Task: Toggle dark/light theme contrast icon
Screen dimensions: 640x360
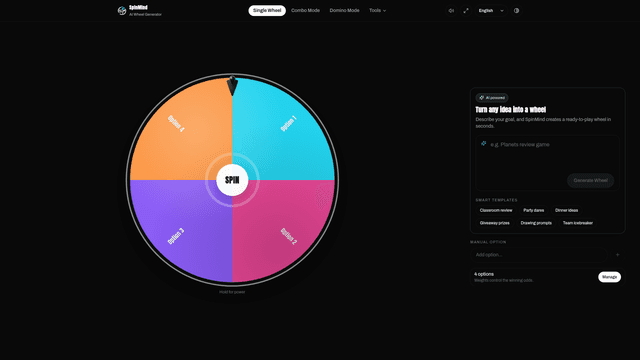Action: pyautogui.click(x=516, y=11)
